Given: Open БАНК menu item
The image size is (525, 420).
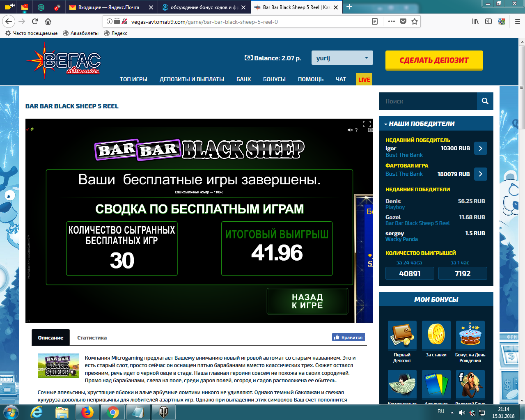Looking at the screenshot, I should pos(243,79).
